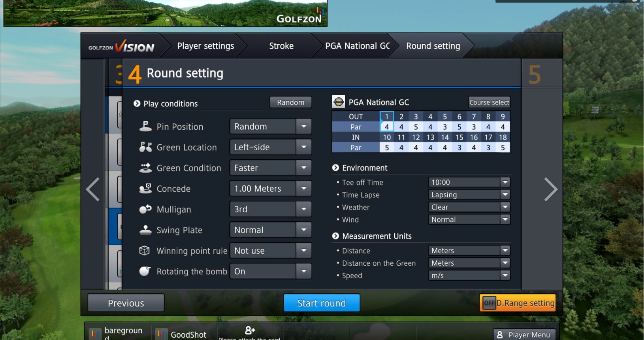Screen dimensions: 644x340
Task: Click the Rotating the bomb icon
Action: pos(145,271)
